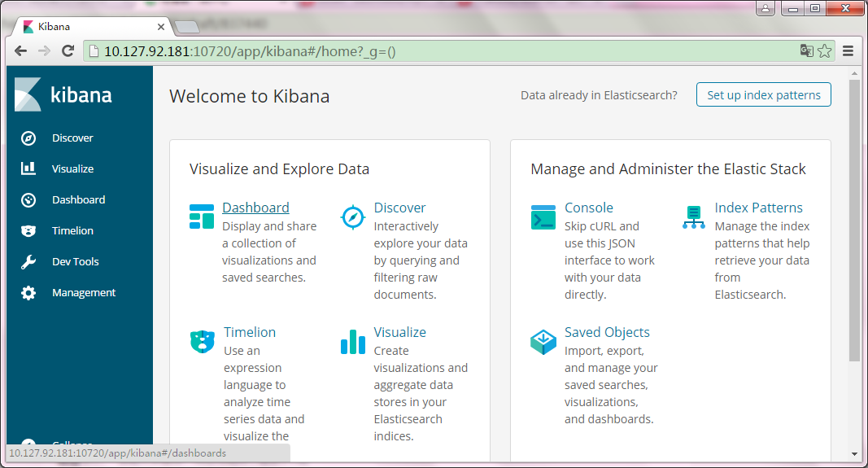Open Dev Tools in the sidebar menu
Screen dimensions: 868x468
tap(76, 262)
